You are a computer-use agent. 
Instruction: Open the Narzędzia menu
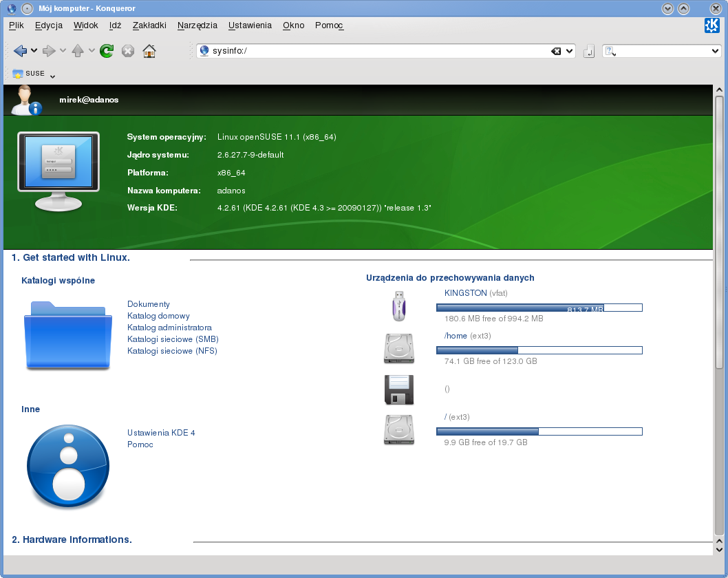(197, 25)
